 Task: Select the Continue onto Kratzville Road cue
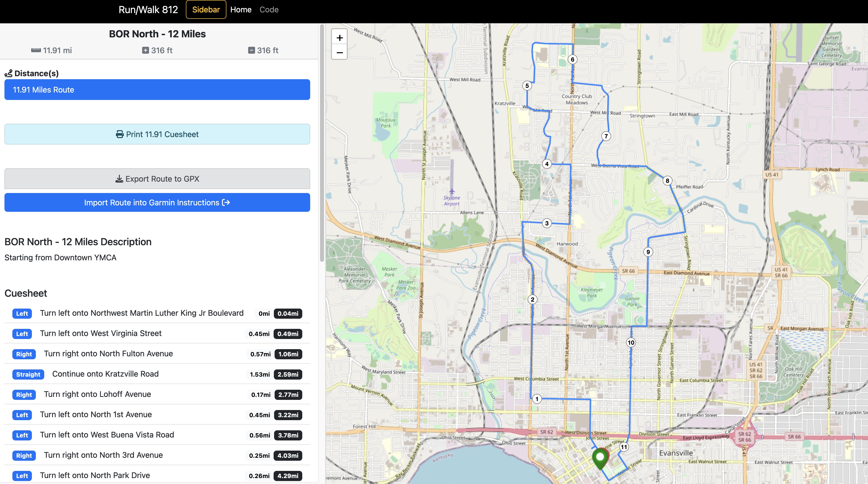(x=105, y=374)
